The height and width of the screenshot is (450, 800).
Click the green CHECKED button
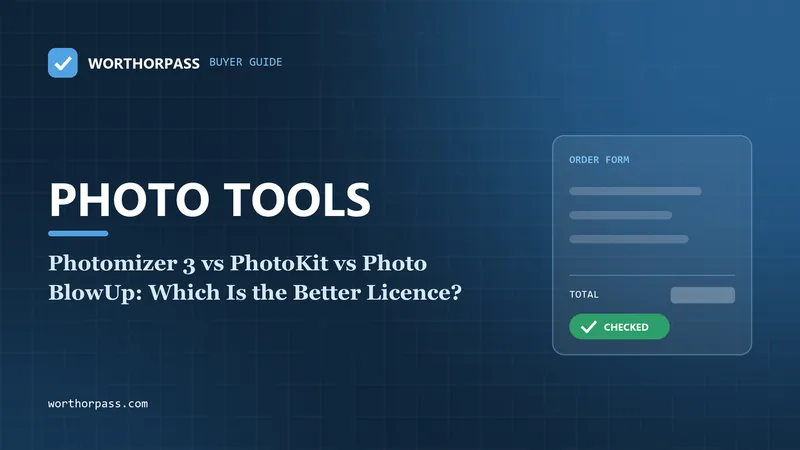[619, 327]
